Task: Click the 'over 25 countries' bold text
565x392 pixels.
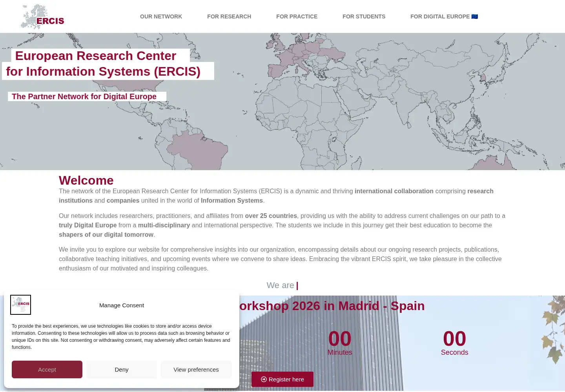Action: click(x=271, y=216)
